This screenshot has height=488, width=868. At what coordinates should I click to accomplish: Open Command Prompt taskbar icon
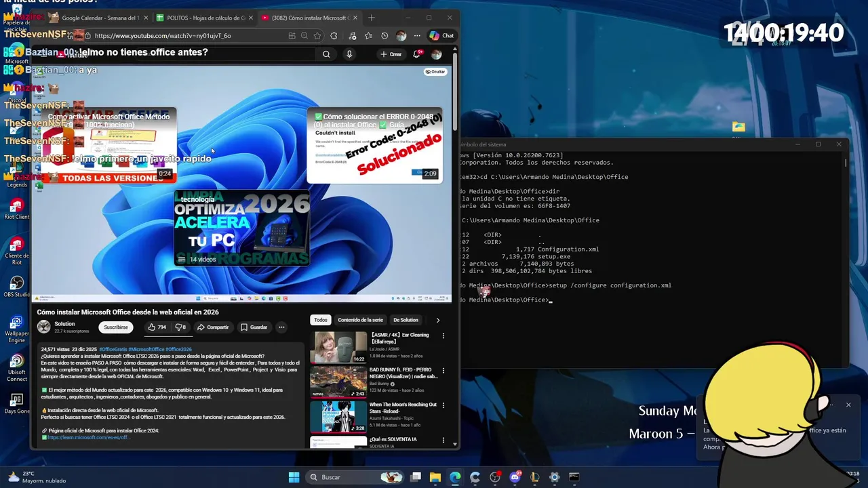(574, 477)
